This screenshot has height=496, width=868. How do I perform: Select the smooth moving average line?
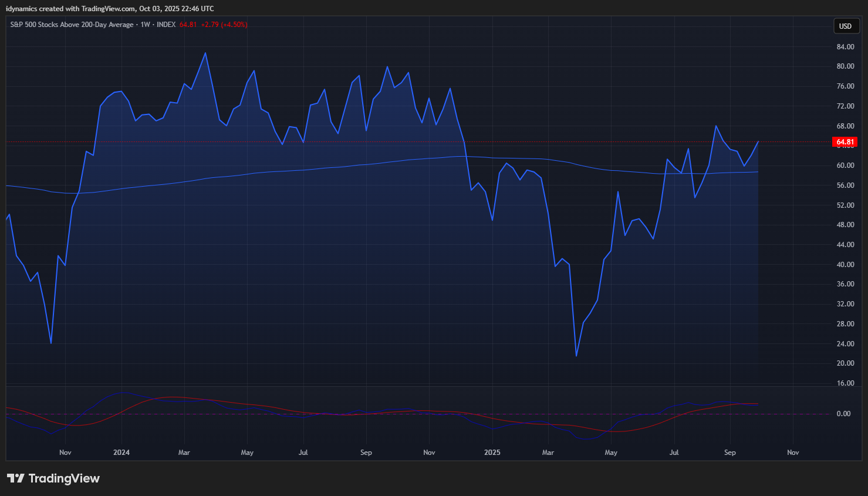coord(293,170)
